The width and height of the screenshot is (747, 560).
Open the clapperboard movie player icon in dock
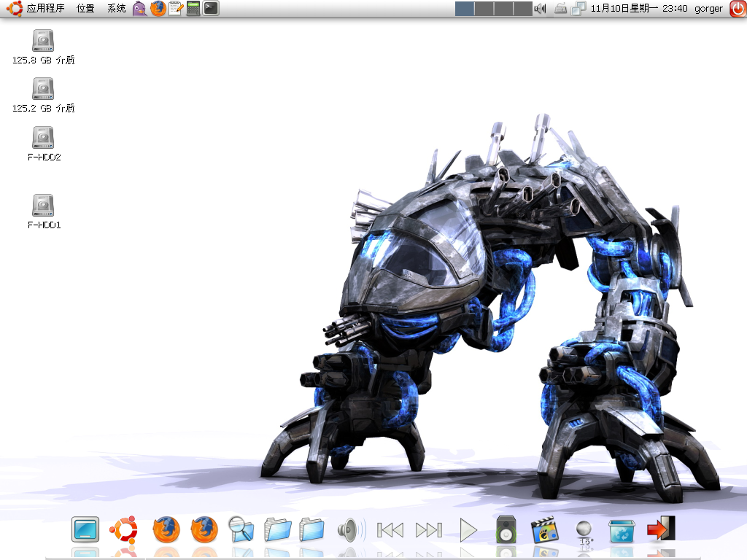(x=544, y=529)
